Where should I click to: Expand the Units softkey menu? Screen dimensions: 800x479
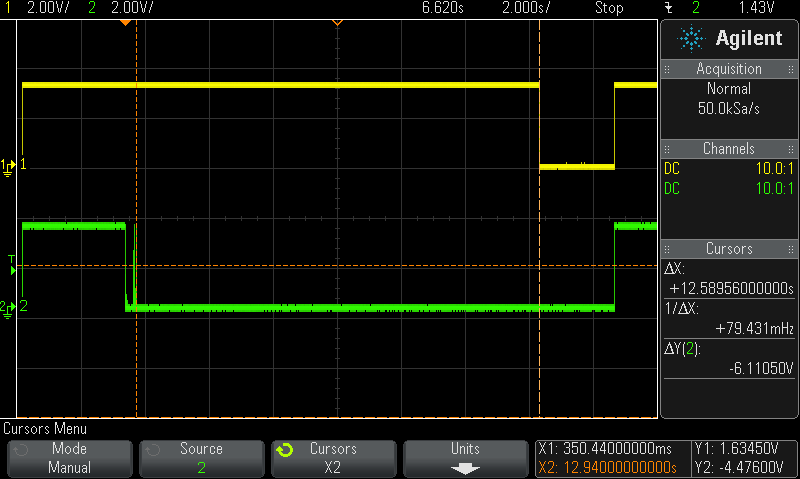(x=465, y=458)
